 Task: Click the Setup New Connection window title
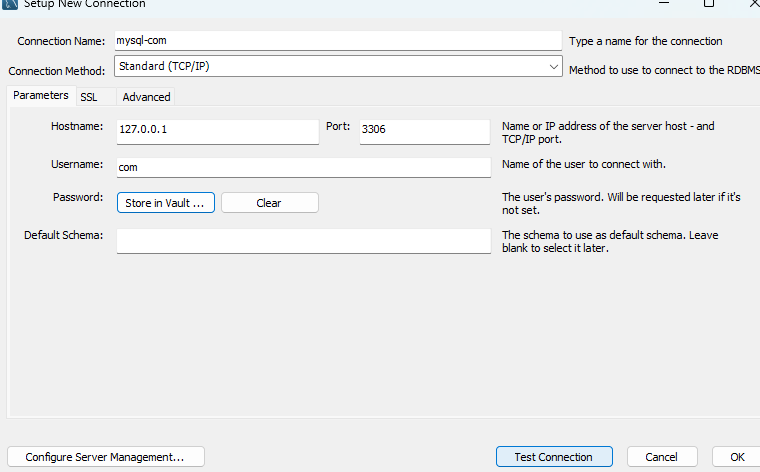click(x=84, y=4)
